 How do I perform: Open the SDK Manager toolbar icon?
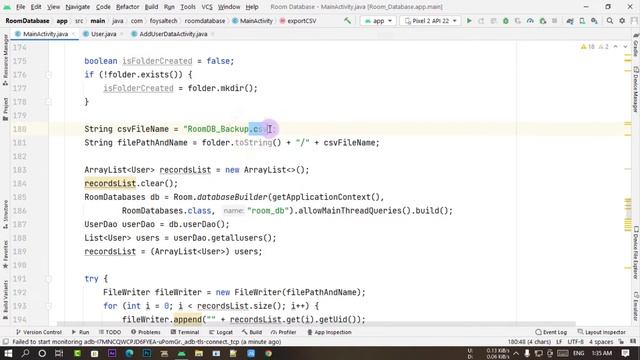tap(594, 20)
